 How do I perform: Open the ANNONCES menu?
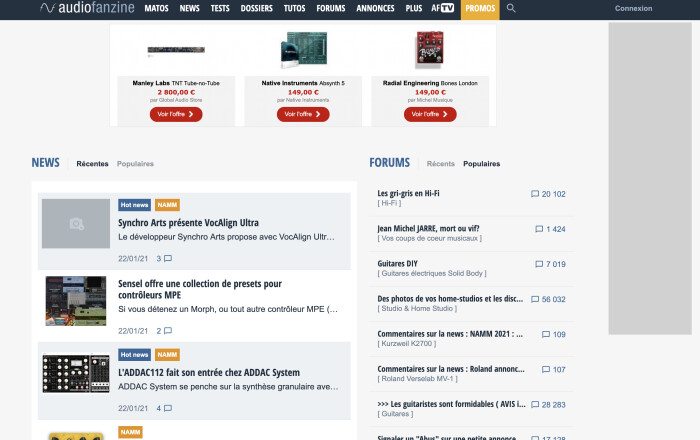(375, 8)
